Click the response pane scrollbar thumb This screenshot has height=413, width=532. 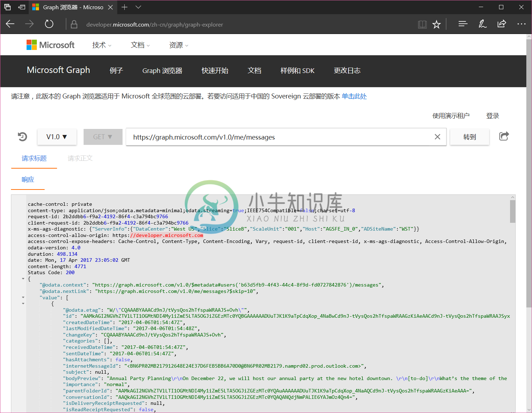(x=513, y=211)
